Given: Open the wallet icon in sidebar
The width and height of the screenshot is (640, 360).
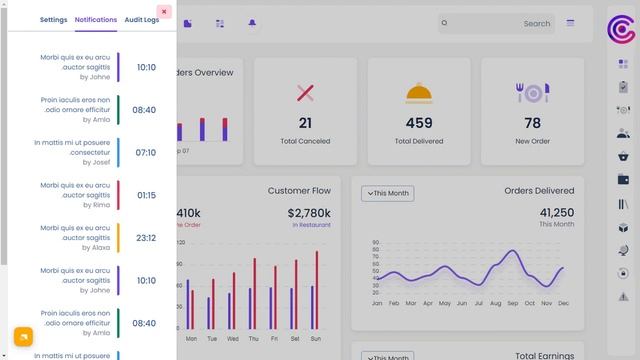Looking at the screenshot, I should tap(623, 179).
